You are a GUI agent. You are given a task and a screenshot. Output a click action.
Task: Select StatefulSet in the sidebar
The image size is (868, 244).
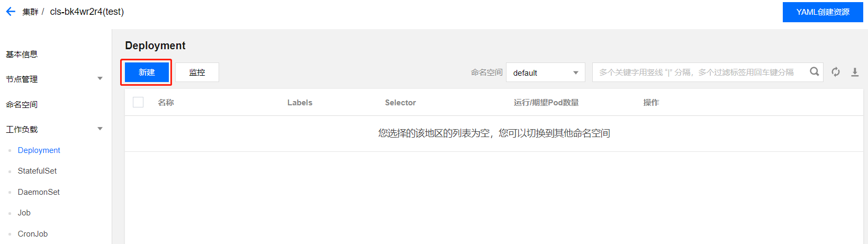pyautogui.click(x=37, y=171)
